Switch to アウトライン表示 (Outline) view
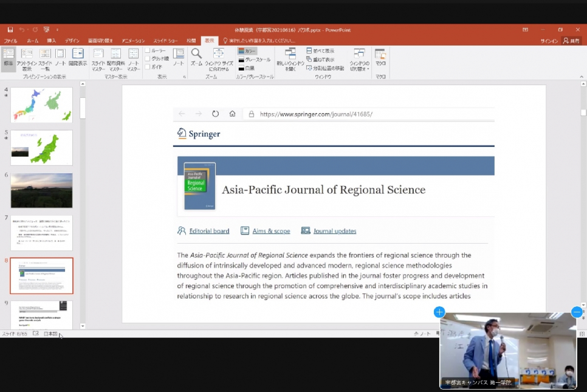 click(27, 59)
